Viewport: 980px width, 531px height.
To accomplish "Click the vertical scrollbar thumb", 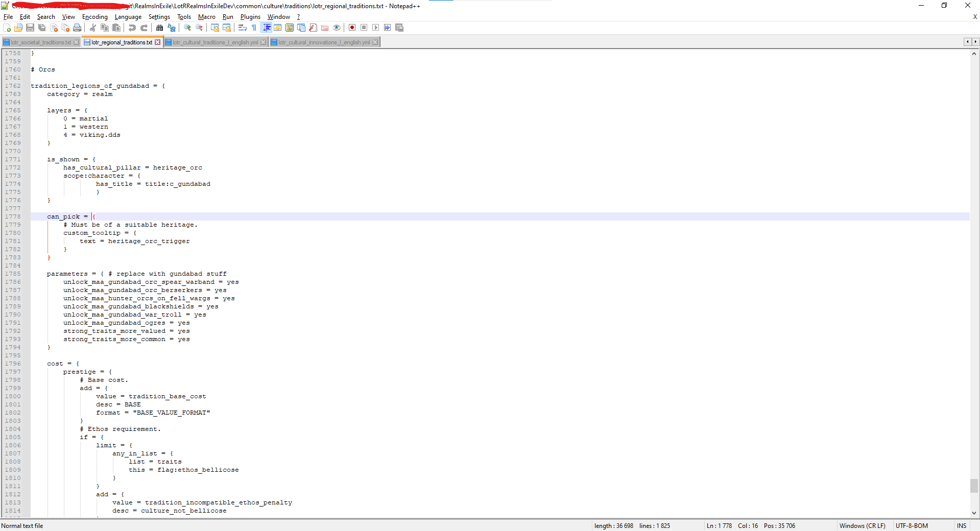I will (974, 486).
